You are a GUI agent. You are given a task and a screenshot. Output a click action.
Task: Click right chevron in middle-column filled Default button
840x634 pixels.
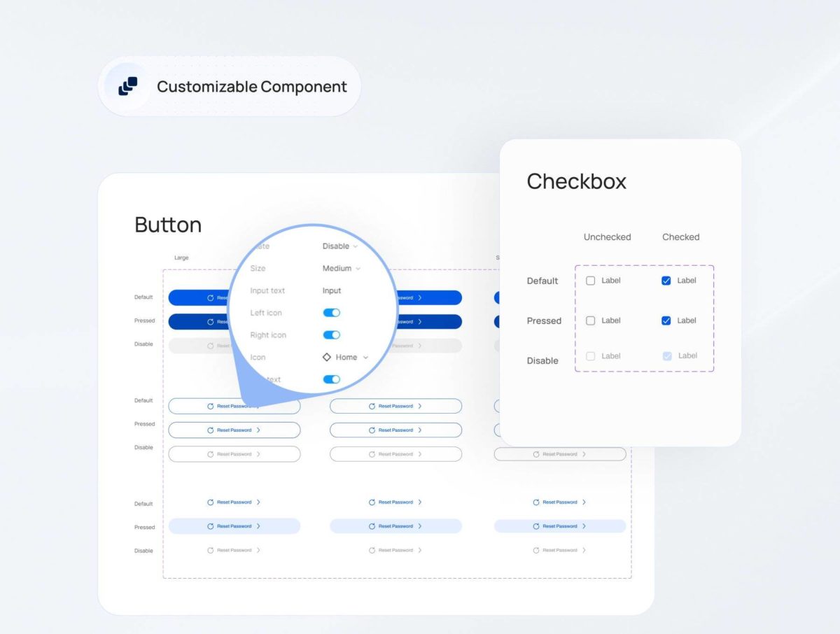420,298
